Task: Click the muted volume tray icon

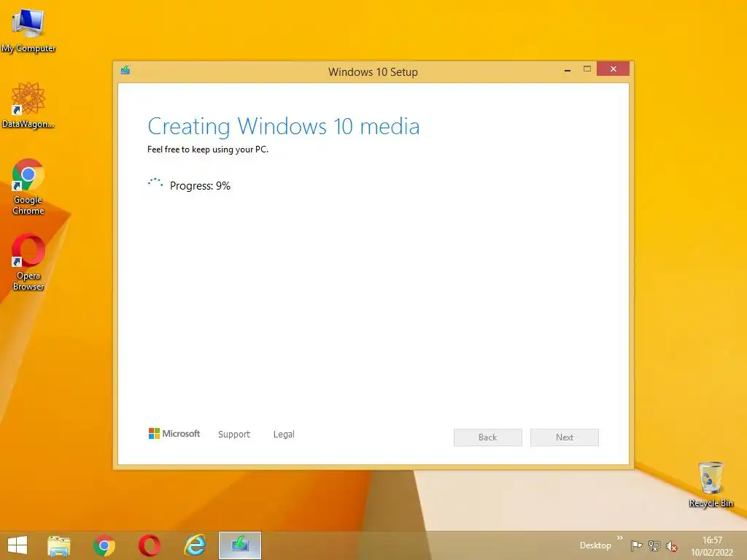Action: tap(671, 546)
